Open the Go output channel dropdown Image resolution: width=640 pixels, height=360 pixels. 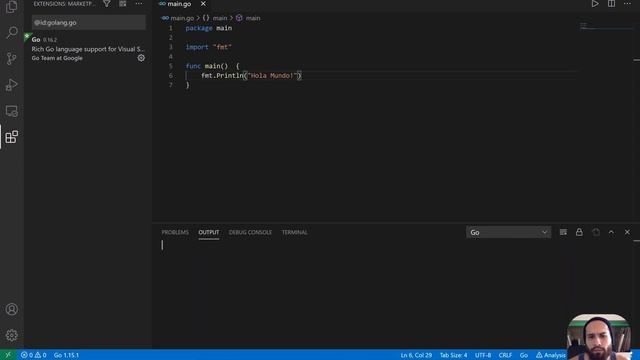click(508, 232)
